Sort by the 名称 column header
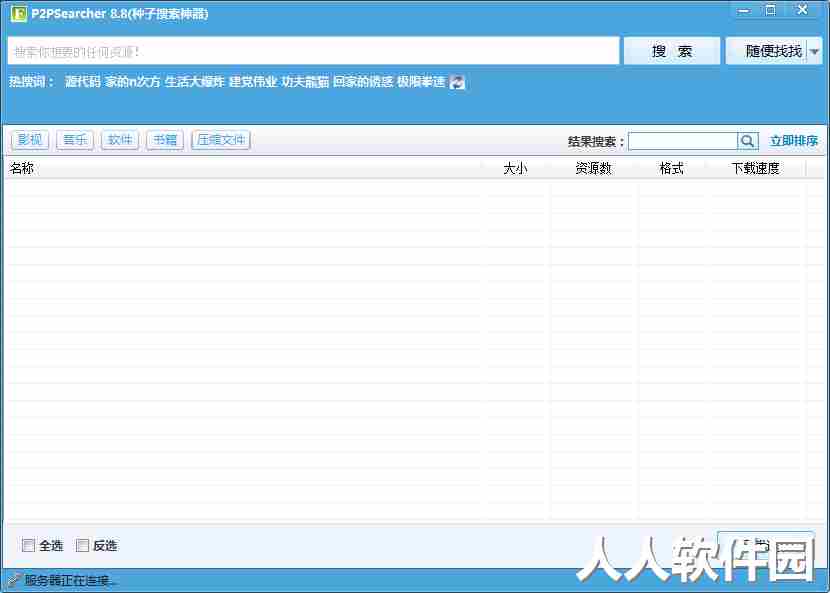 [243, 168]
